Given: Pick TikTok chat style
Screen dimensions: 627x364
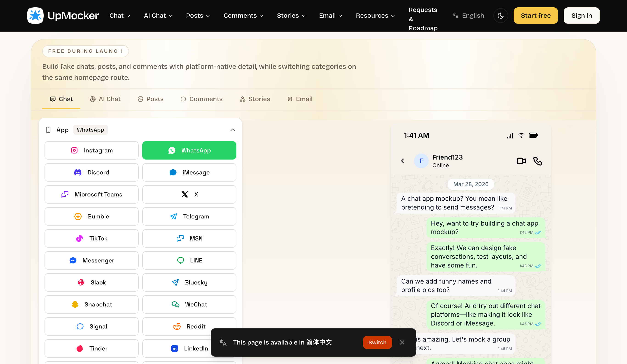Looking at the screenshot, I should (x=91, y=238).
